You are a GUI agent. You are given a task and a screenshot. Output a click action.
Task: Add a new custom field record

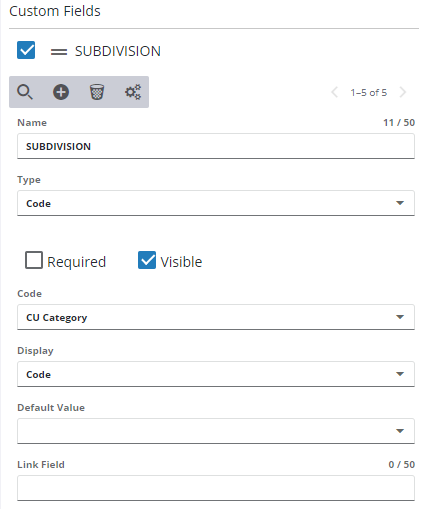point(61,92)
